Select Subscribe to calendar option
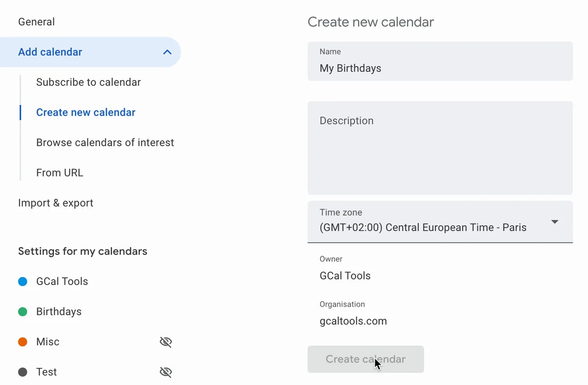The image size is (588, 385). (x=88, y=82)
